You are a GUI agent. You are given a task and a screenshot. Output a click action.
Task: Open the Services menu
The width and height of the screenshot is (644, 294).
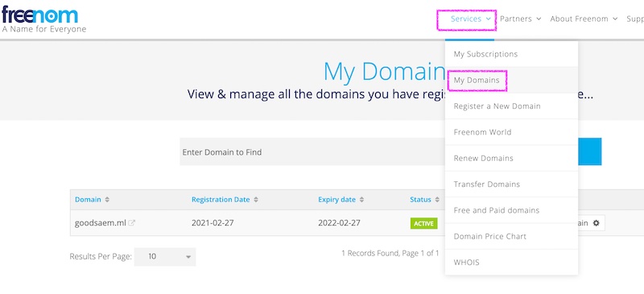(x=470, y=19)
